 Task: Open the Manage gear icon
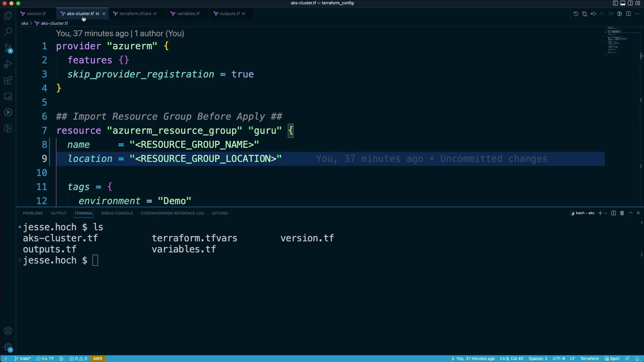click(8, 347)
